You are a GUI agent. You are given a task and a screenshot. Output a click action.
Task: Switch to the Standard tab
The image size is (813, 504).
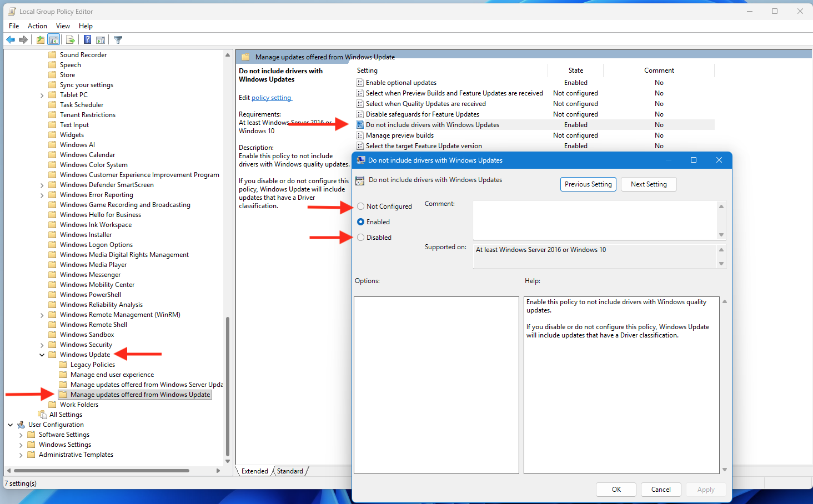pos(290,471)
